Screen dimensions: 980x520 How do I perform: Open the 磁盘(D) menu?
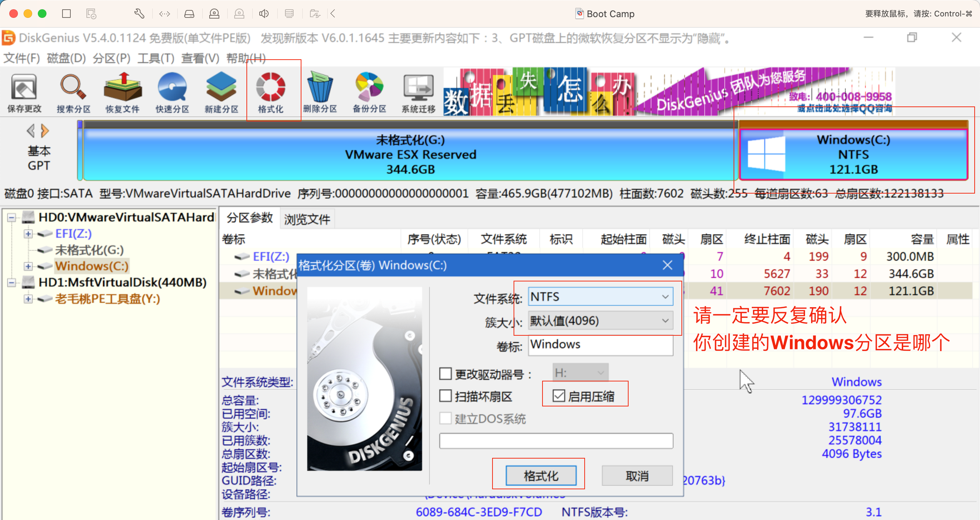pos(66,58)
